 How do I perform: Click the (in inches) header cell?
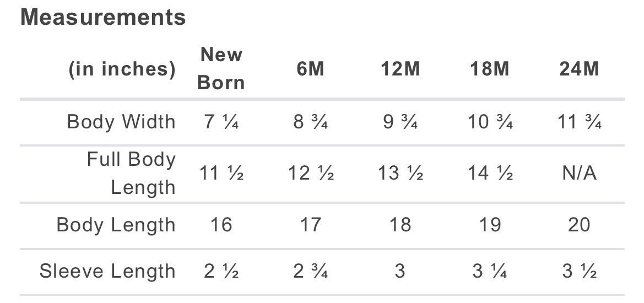tap(122, 69)
